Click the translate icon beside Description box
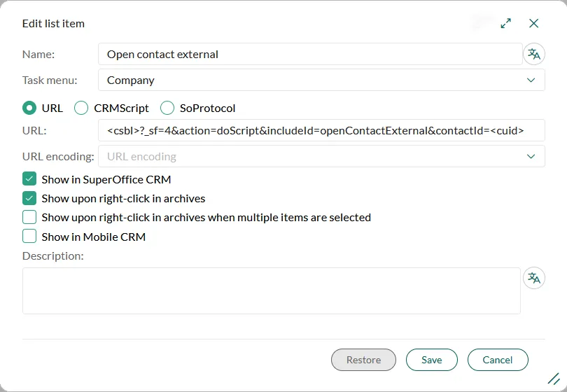 (x=534, y=278)
